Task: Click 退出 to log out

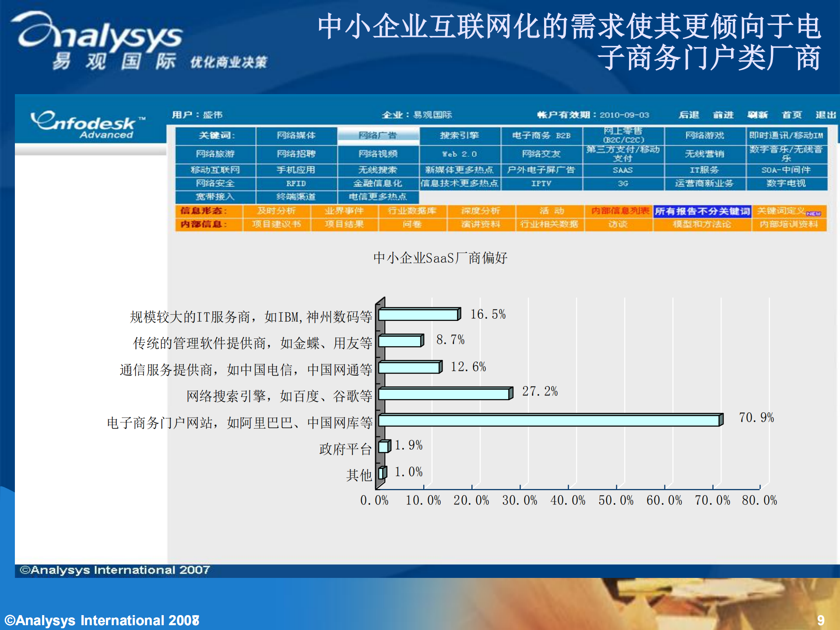Action: 825,114
